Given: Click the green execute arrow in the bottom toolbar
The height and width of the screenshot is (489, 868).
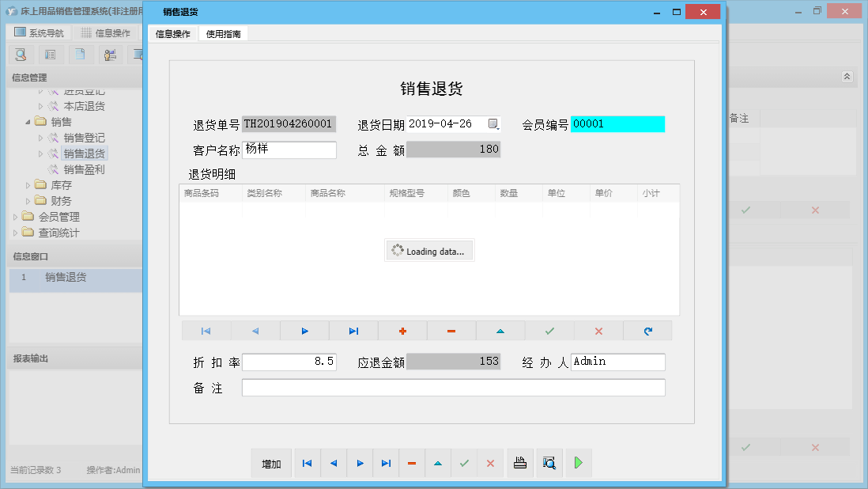Looking at the screenshot, I should pyautogui.click(x=578, y=463).
